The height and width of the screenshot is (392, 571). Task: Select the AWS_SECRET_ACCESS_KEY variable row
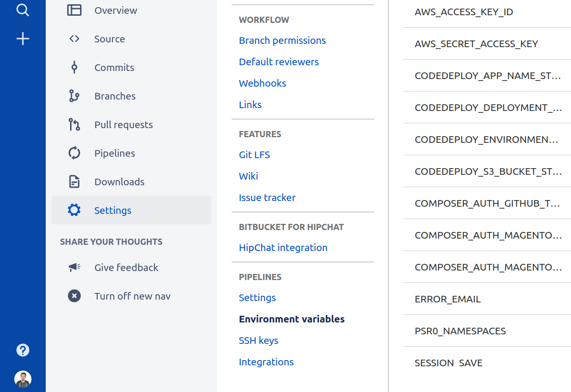point(477,44)
